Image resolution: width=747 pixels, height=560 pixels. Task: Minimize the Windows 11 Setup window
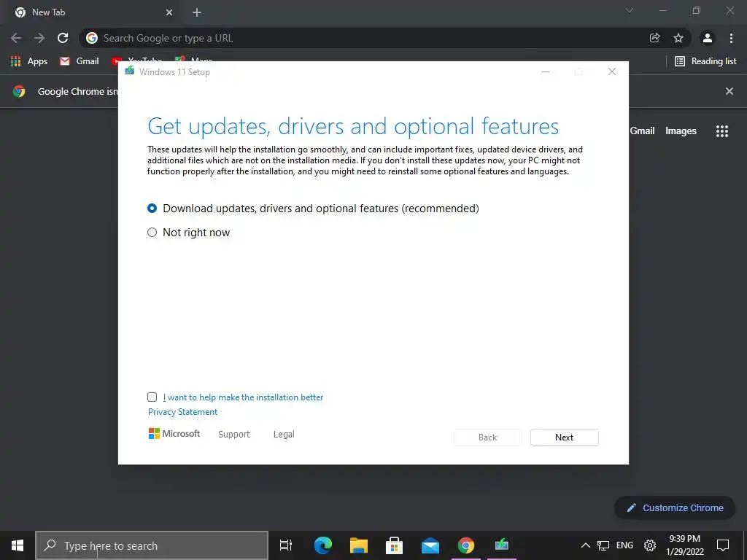coord(546,71)
